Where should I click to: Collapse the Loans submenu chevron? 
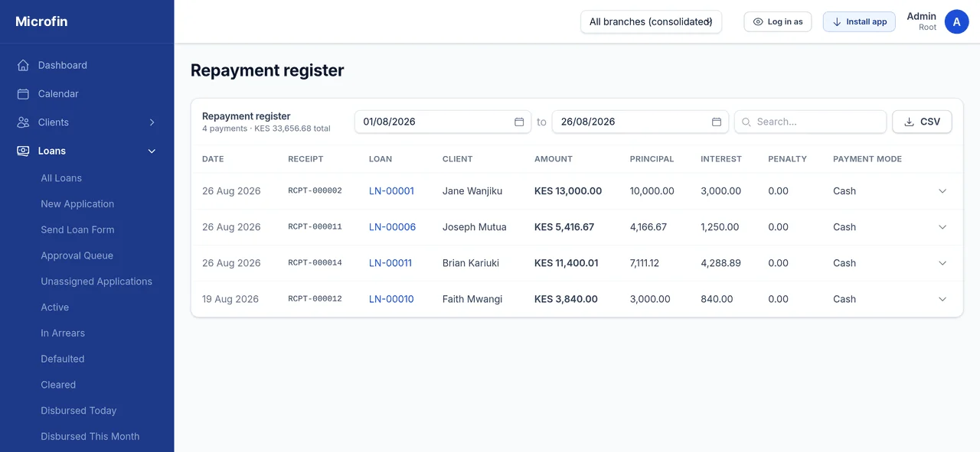(x=152, y=151)
